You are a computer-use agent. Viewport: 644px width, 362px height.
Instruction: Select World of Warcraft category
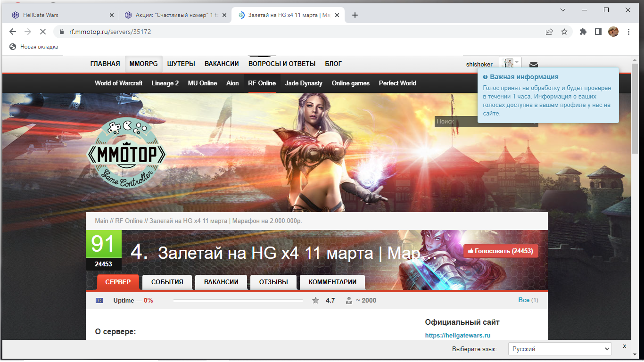tap(118, 83)
